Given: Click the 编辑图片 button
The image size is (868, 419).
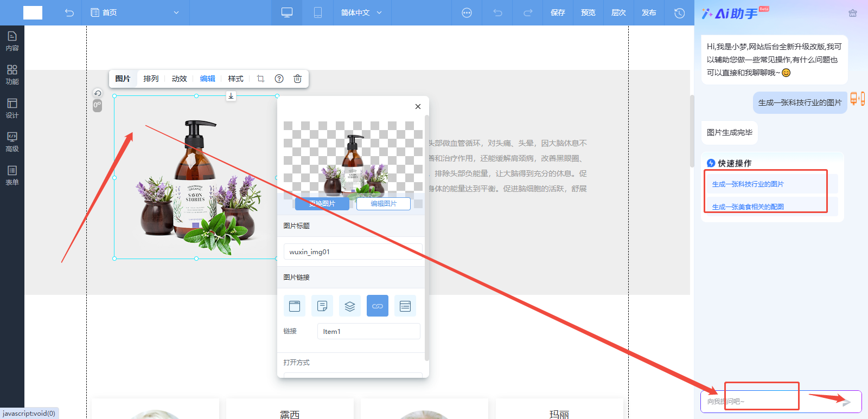Looking at the screenshot, I should 384,203.
